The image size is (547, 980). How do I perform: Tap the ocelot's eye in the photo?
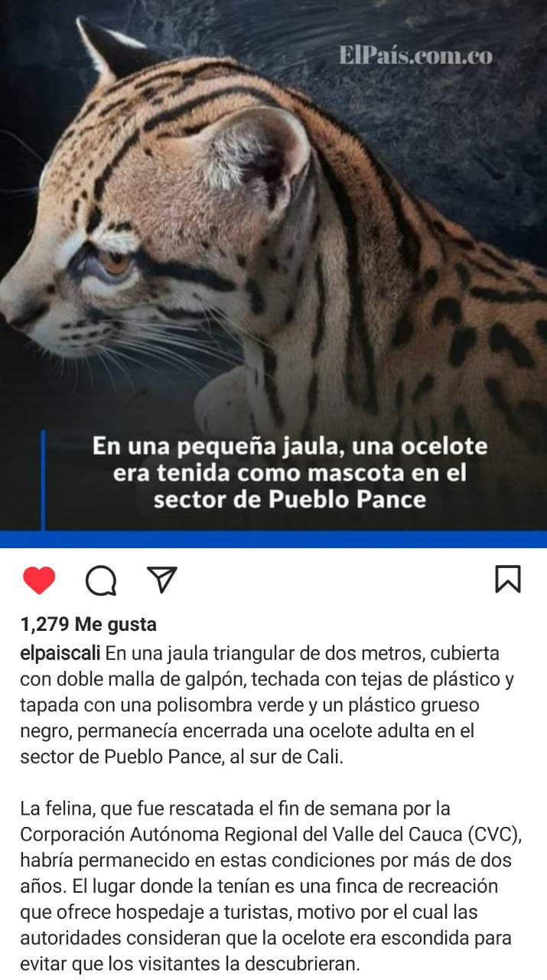click(113, 261)
